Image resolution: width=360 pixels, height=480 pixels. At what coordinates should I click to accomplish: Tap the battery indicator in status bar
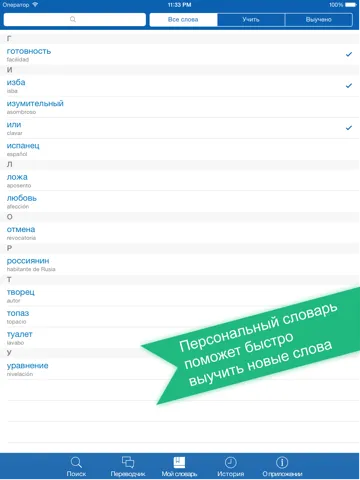351,5
